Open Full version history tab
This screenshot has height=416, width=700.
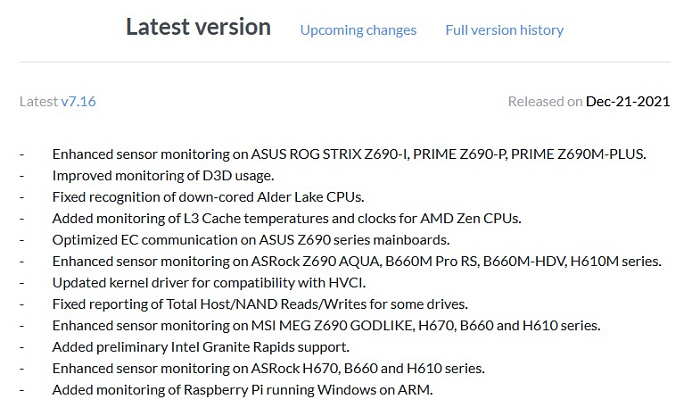click(504, 30)
